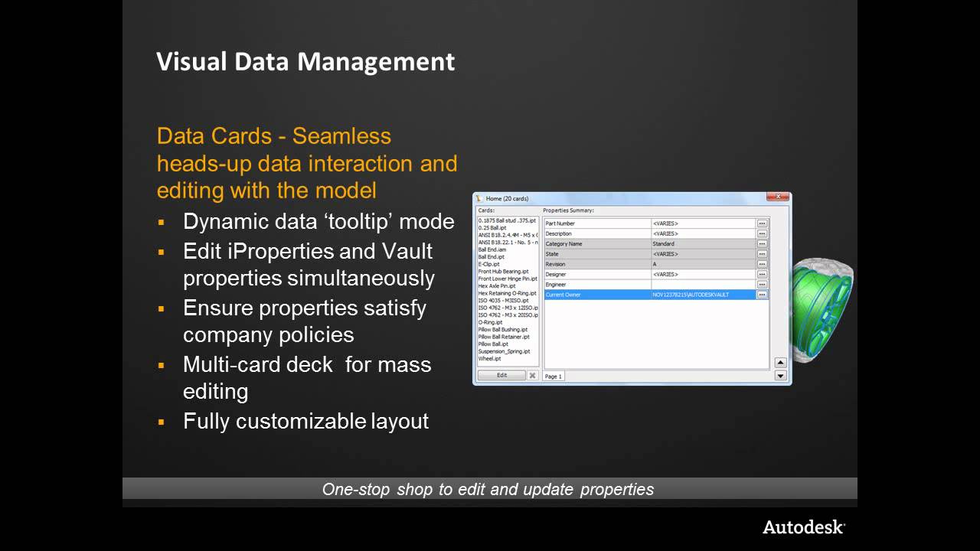Select the ISO 4762 - M3 x 12ISO card
This screenshot has height=551, width=980.
tap(508, 308)
